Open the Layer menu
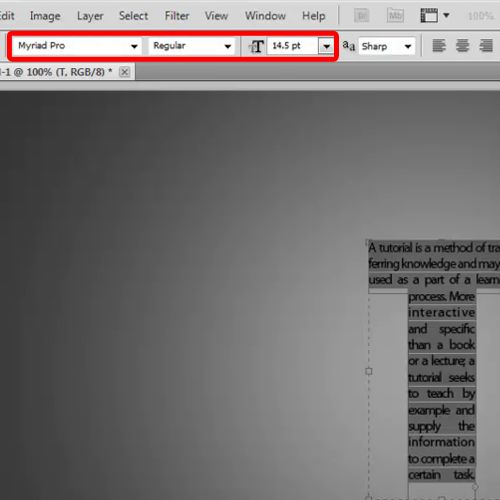 (x=90, y=16)
